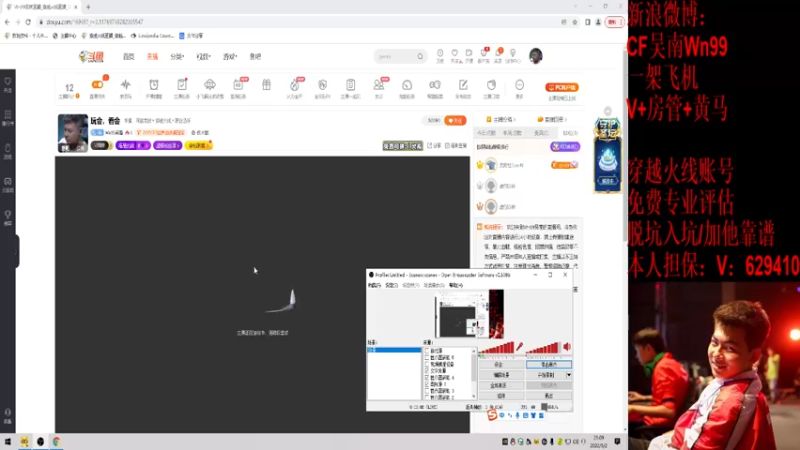Screen dimensions: 800x450
Task: Open the Windows Start button
Action: 8,441
